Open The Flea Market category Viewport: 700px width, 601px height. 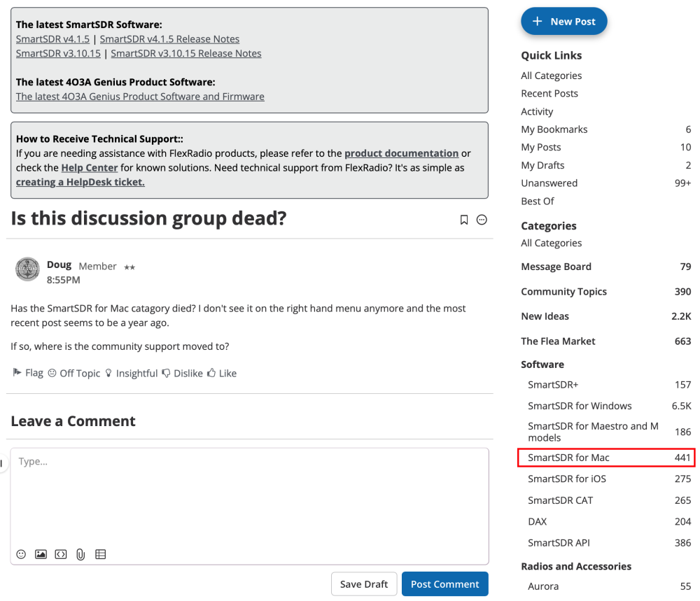(x=605, y=341)
